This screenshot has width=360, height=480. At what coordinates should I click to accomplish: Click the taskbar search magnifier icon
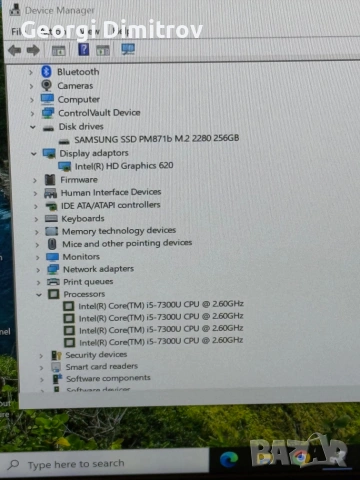14,465
